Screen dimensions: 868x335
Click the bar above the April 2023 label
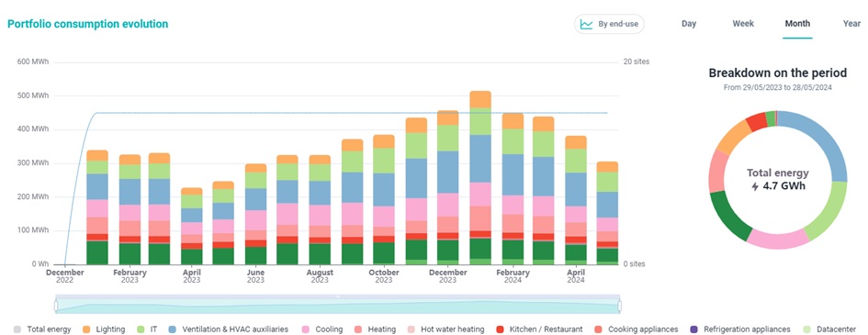tap(192, 226)
